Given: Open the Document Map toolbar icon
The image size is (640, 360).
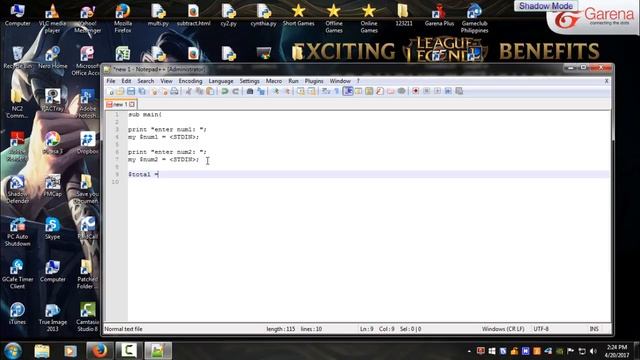Looking at the screenshot, I should point(369,91).
